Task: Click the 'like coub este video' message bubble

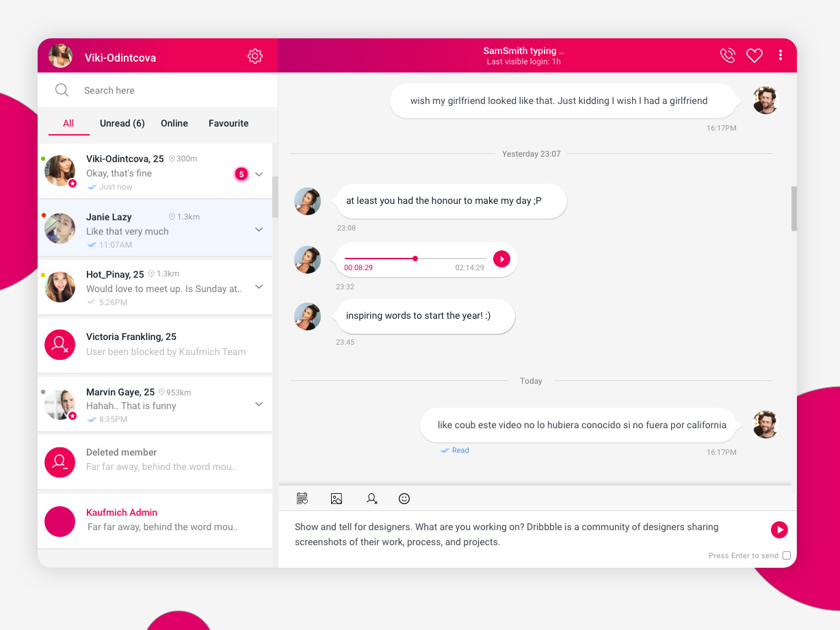Action: (x=580, y=425)
